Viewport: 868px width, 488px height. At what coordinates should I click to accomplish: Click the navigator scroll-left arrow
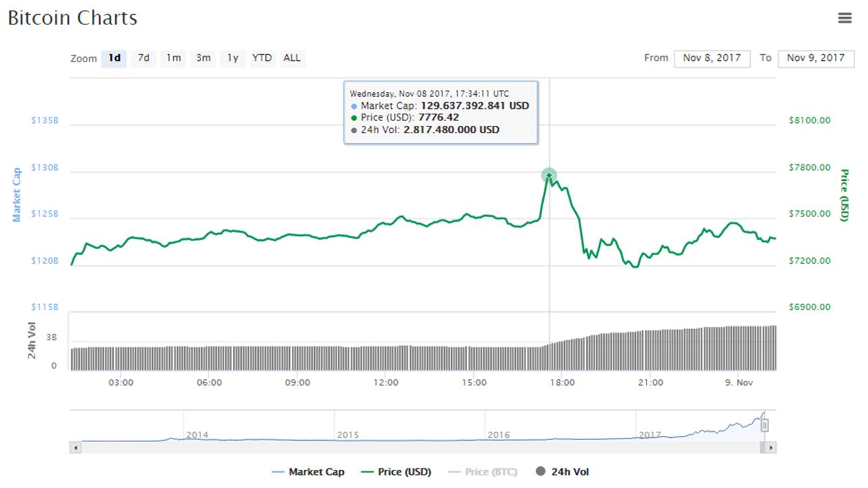coord(76,447)
